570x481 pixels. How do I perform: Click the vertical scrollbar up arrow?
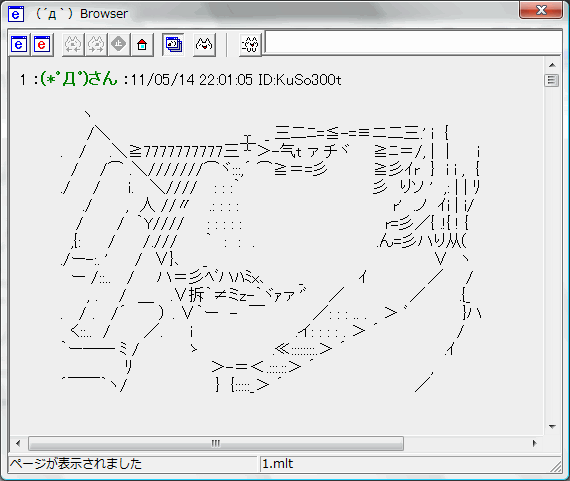(x=552, y=65)
